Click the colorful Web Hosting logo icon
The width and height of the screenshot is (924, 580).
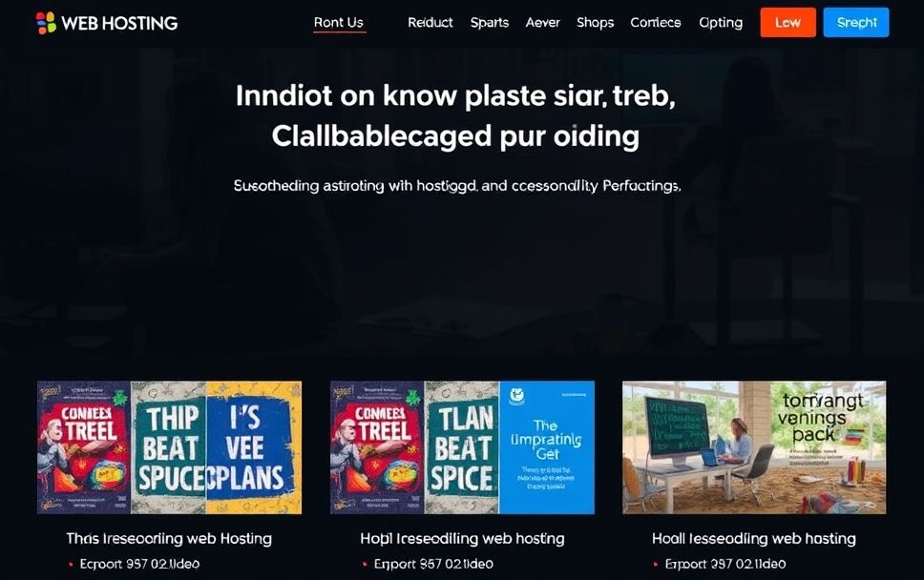point(46,23)
